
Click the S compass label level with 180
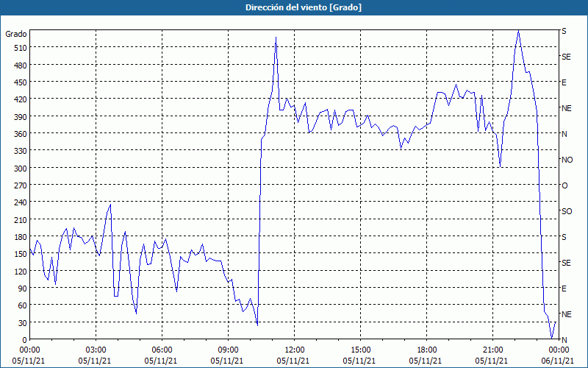pyautogui.click(x=564, y=237)
